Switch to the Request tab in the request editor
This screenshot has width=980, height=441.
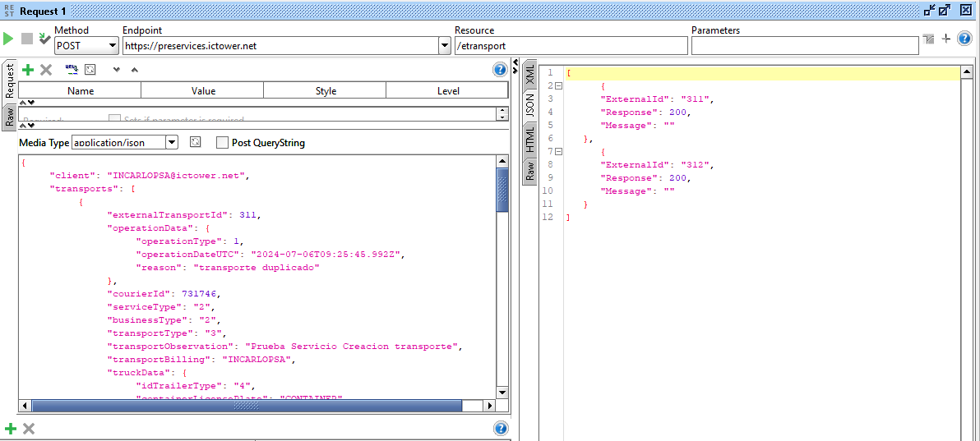9,80
